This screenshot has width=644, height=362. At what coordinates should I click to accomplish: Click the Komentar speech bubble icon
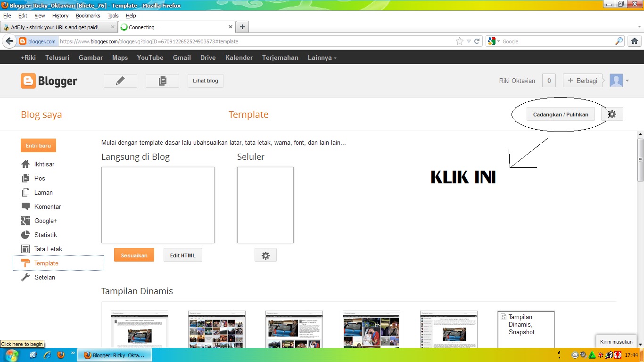click(25, 206)
